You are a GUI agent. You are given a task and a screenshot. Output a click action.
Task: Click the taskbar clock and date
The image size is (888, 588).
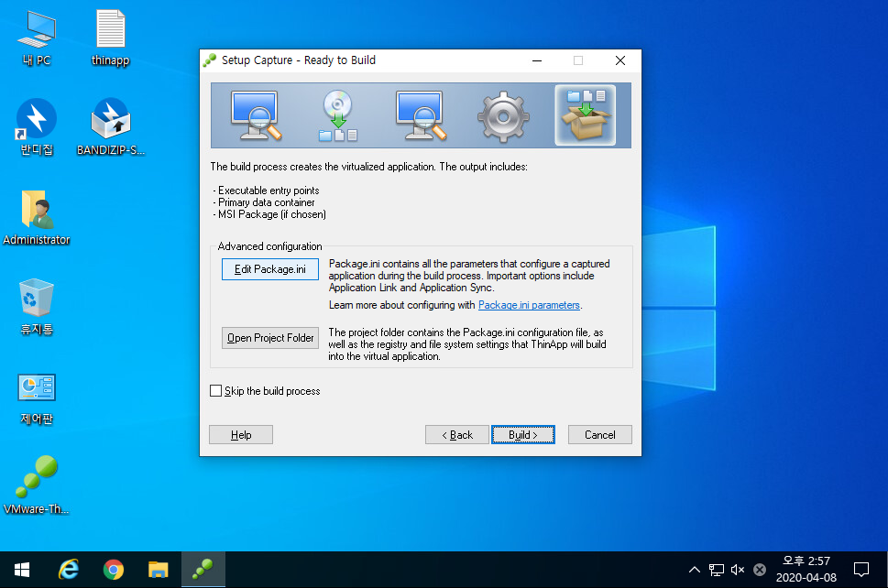click(806, 570)
